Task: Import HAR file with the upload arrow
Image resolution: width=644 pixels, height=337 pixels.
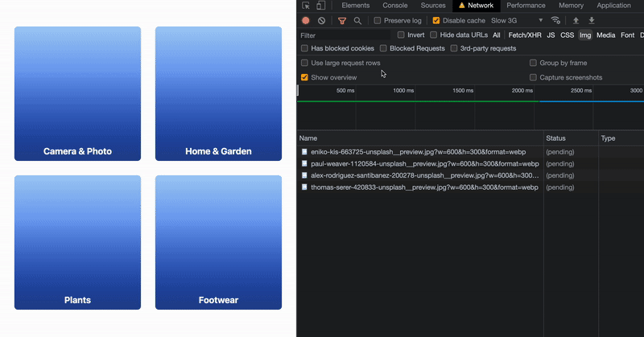Action: click(576, 21)
